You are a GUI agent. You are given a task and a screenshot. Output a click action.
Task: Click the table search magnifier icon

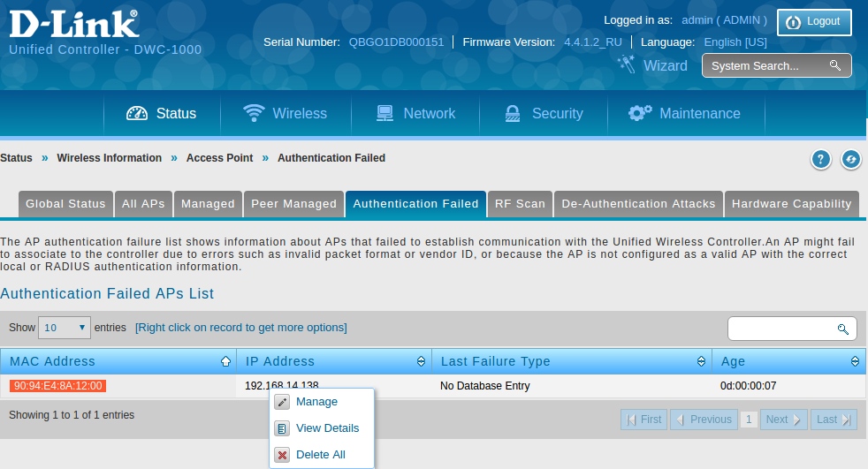842,329
